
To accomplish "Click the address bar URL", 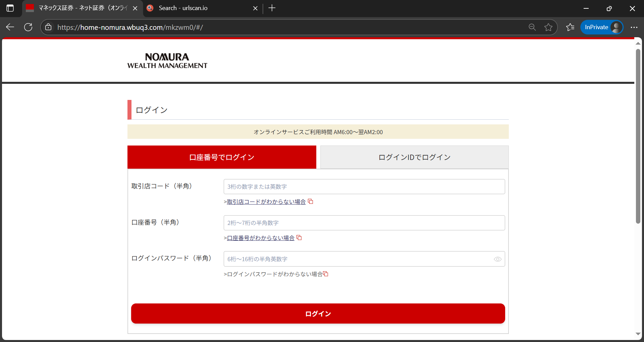I will [130, 27].
